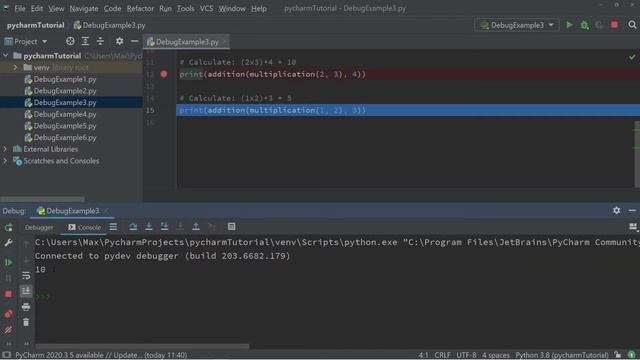
Task: Click UTF-8 encoding in status bar
Action: point(466,355)
